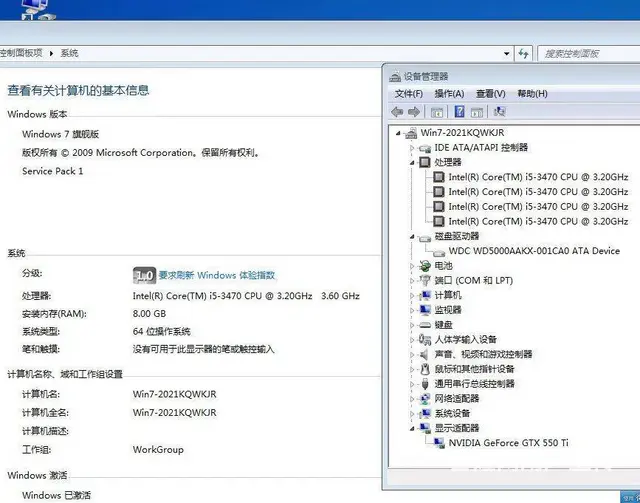Click the 1.0 experience index rating badge
640x503 pixels.
[x=144, y=276]
